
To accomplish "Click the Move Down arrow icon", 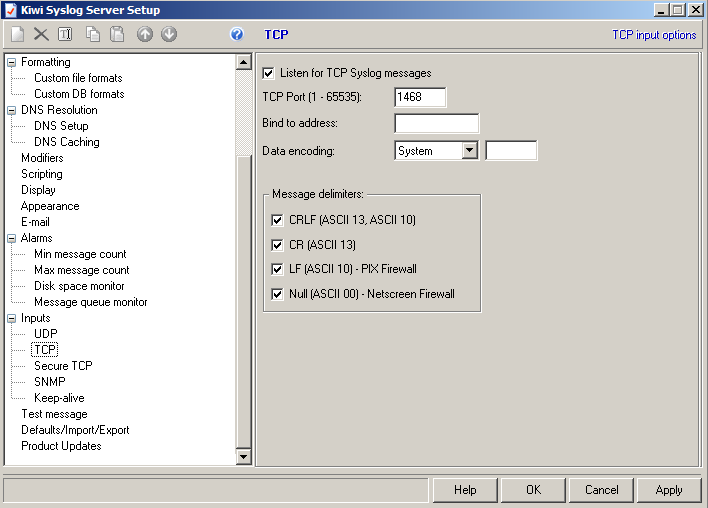I will tap(169, 34).
